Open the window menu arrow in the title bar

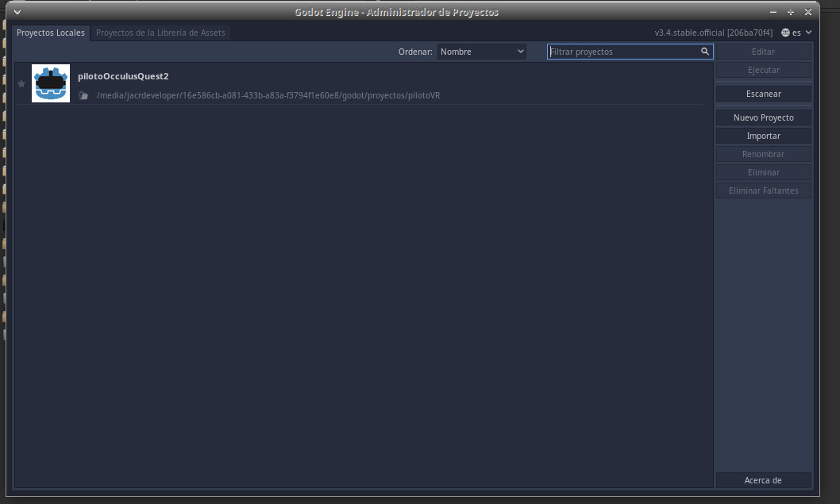tap(17, 12)
